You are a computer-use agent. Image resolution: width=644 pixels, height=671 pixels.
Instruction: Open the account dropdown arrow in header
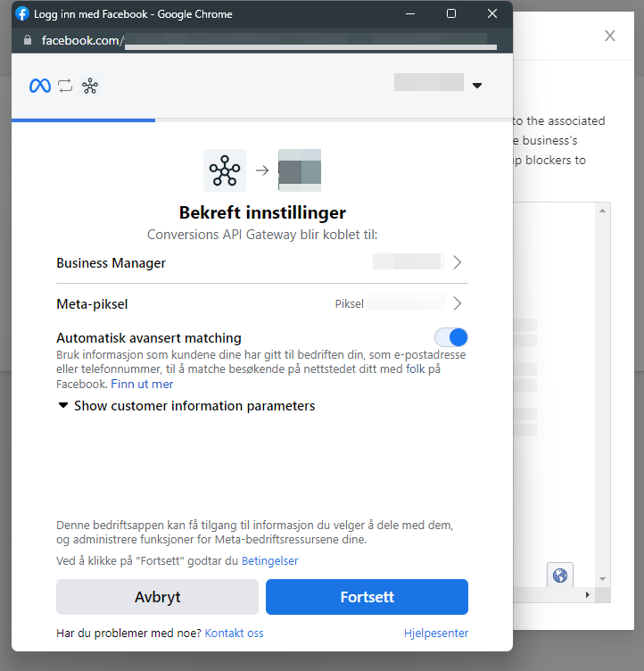coord(477,86)
